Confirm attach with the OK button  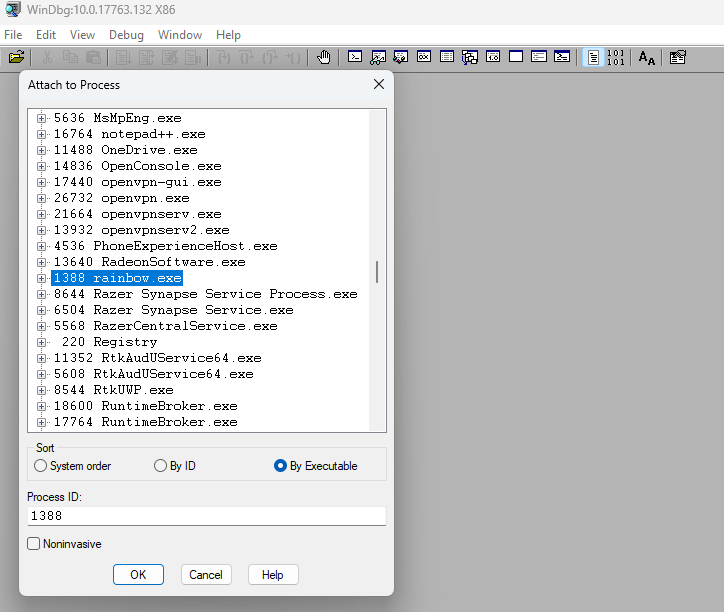pyautogui.click(x=139, y=575)
